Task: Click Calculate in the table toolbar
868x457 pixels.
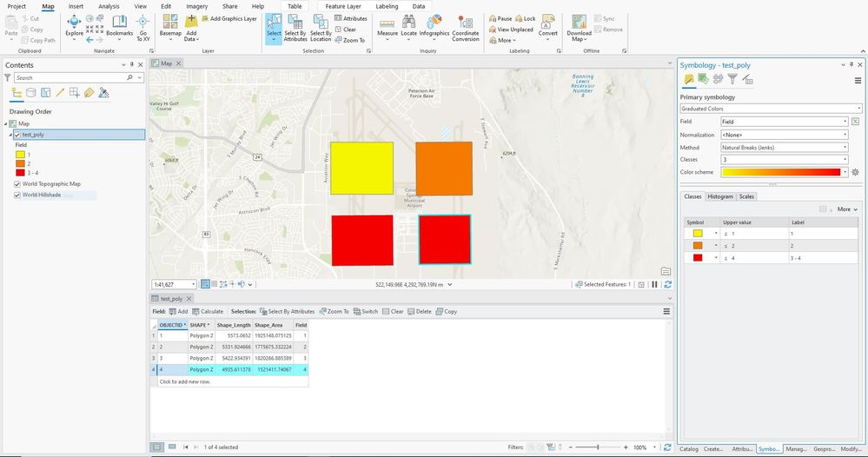Action: (x=208, y=312)
